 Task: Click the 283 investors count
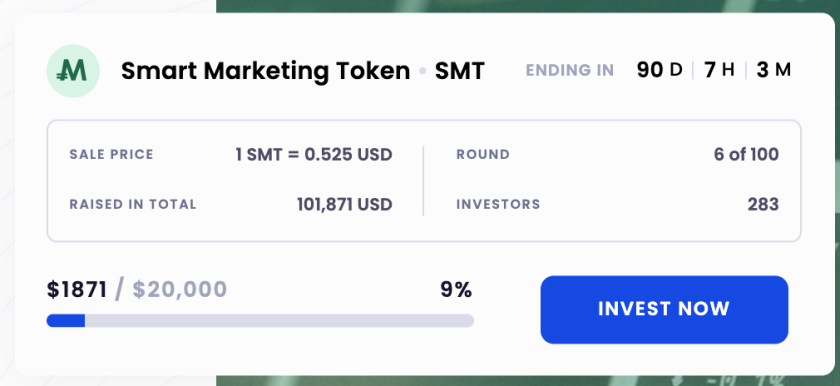tap(763, 205)
